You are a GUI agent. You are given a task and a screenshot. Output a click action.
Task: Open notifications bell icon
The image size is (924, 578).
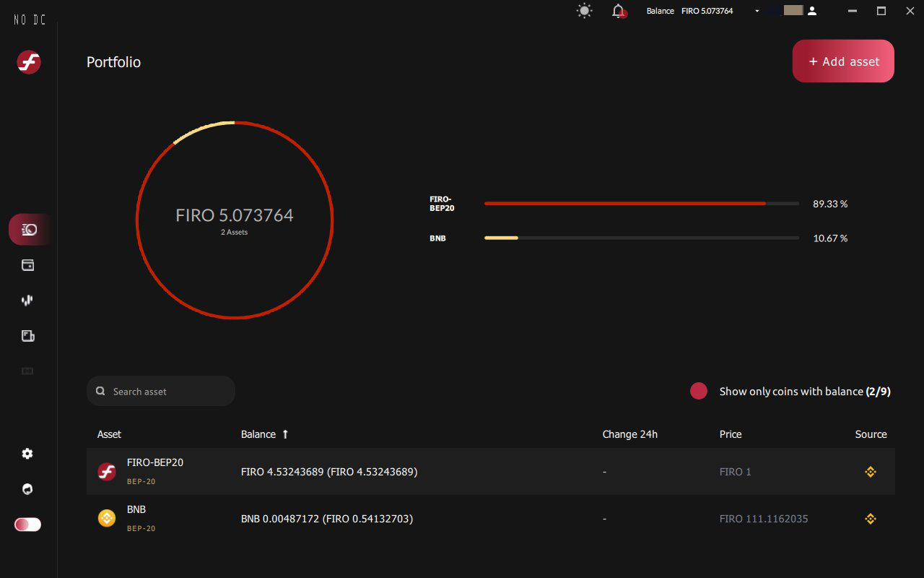pyautogui.click(x=619, y=11)
